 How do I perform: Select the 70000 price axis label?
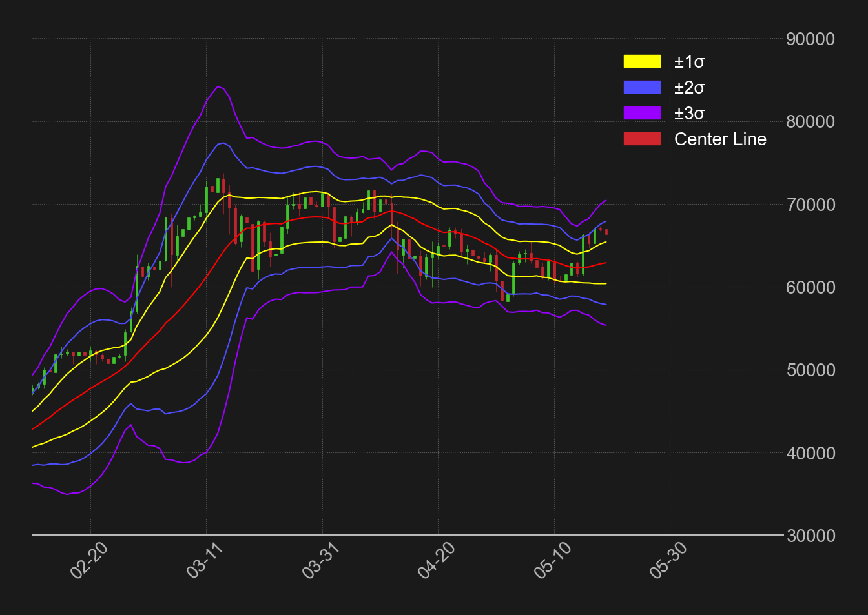[811, 205]
